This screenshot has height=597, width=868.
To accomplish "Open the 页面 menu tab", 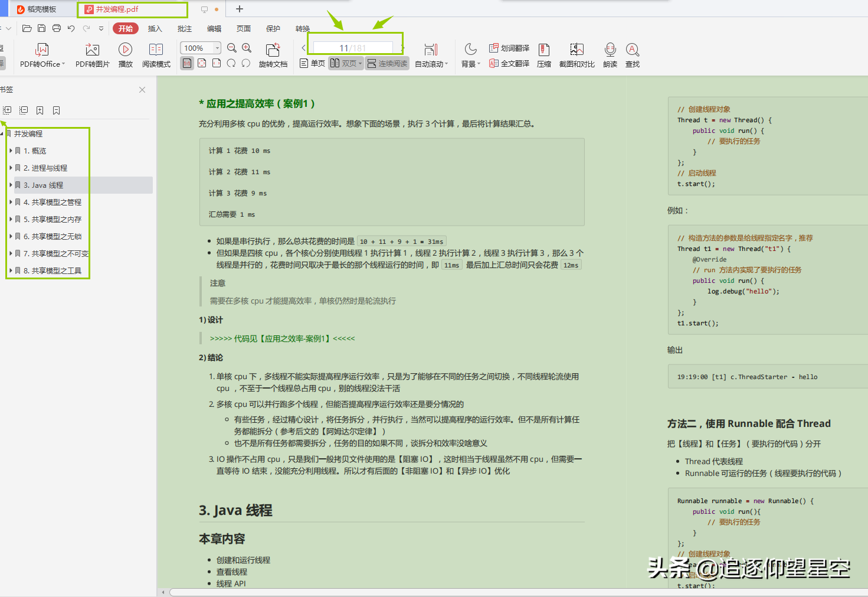I will (244, 28).
